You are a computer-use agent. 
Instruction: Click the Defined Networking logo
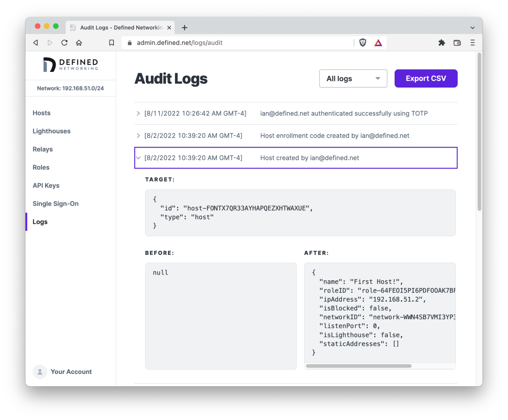(x=70, y=65)
